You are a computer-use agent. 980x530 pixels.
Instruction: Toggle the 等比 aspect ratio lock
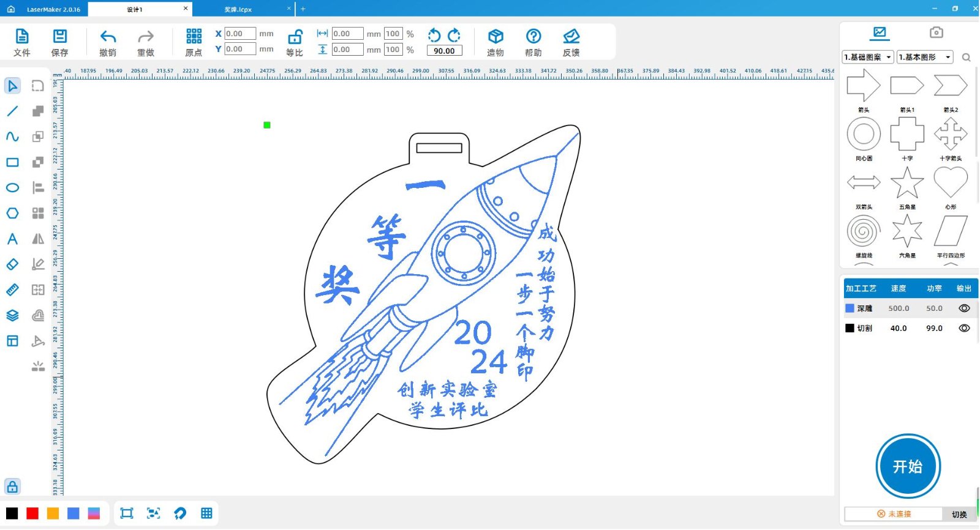pyautogui.click(x=295, y=37)
